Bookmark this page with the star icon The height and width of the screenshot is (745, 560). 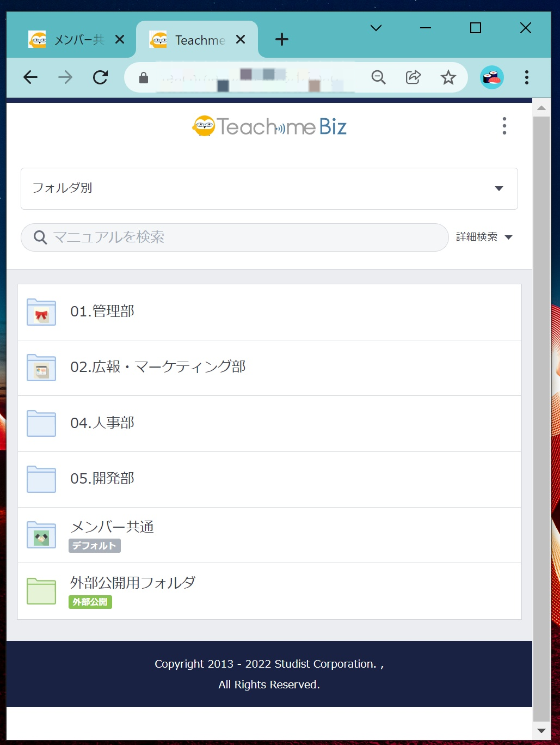(x=448, y=77)
